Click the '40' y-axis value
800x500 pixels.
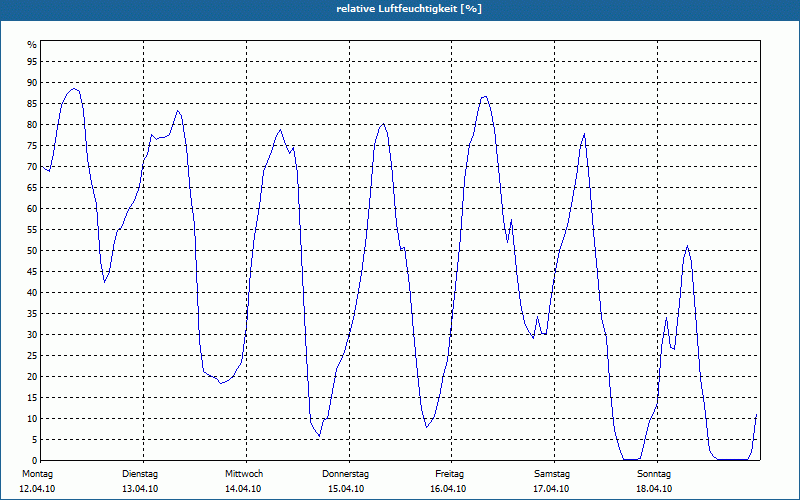[x=32, y=293]
